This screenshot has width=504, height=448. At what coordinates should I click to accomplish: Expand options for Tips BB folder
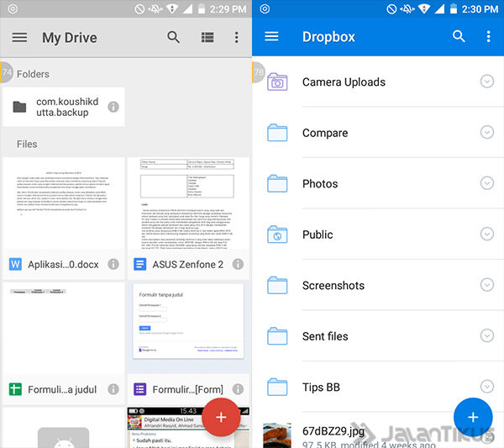(x=487, y=387)
